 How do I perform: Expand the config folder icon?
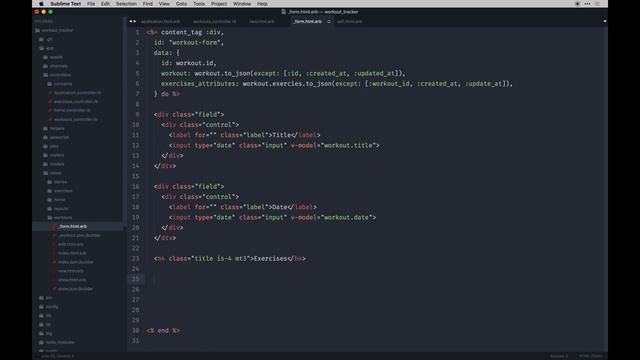(x=41, y=307)
